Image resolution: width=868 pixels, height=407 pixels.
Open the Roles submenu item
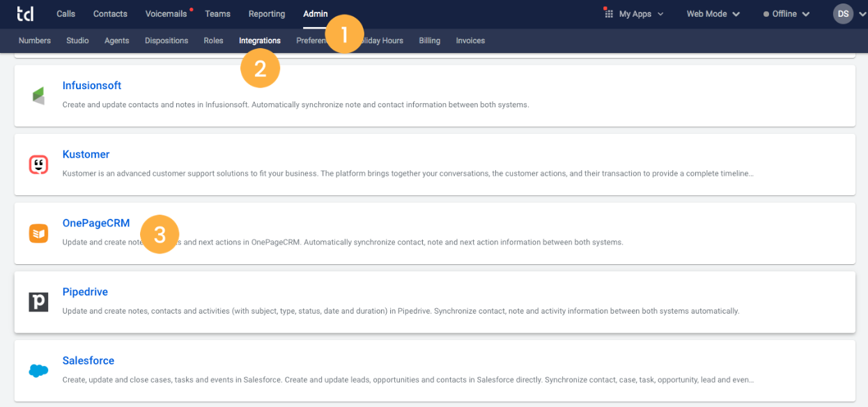tap(213, 40)
